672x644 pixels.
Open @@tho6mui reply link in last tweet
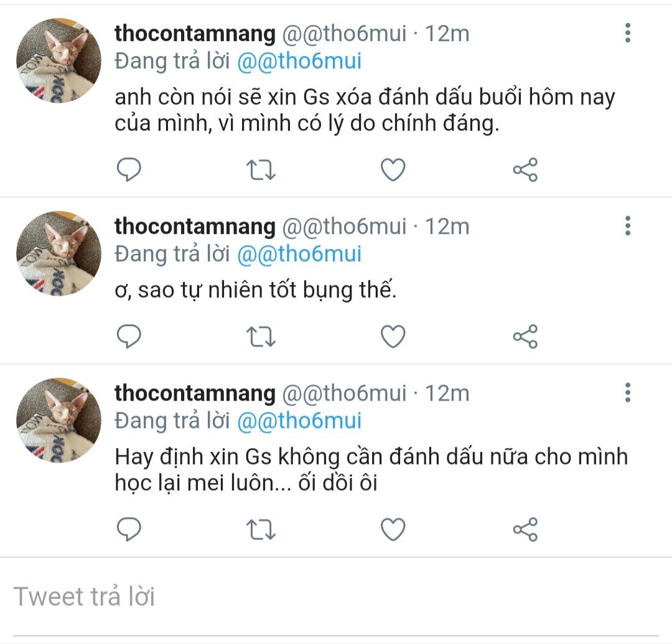(x=299, y=421)
